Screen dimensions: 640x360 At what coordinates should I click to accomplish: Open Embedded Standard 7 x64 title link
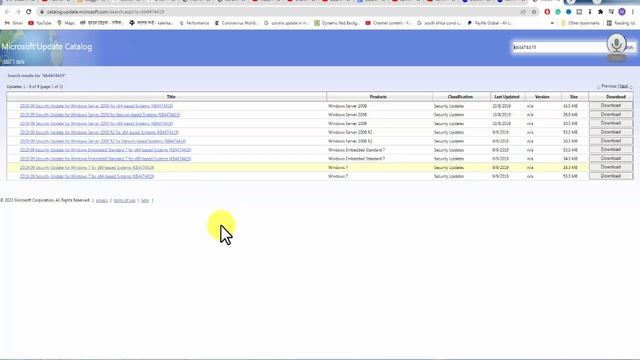105,150
